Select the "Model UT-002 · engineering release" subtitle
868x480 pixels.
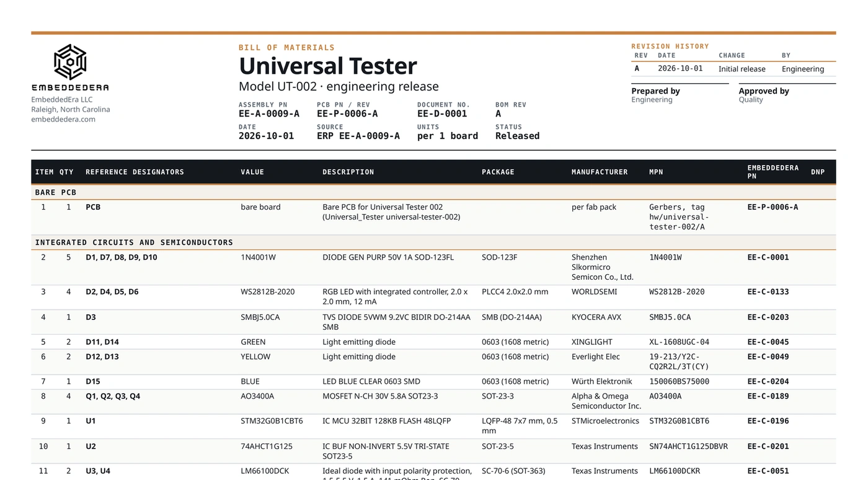point(339,86)
